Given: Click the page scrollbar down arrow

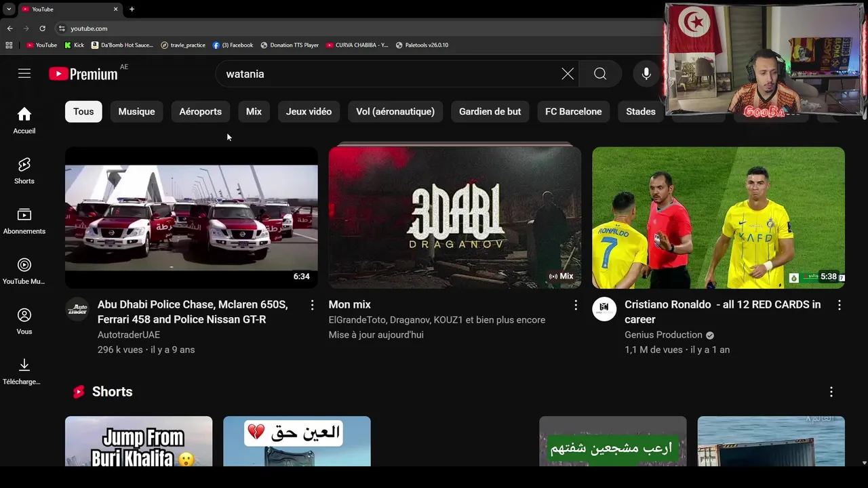Looking at the screenshot, I should tap(864, 462).
